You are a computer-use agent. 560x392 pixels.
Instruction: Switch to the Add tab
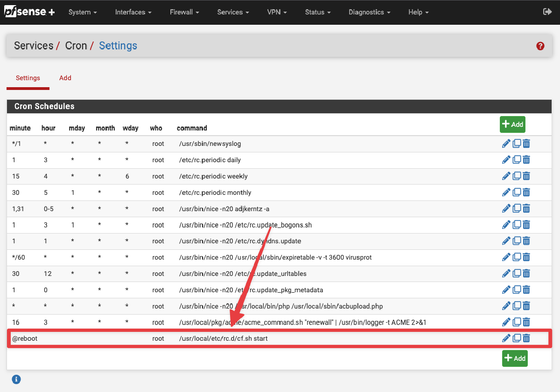pyautogui.click(x=65, y=78)
